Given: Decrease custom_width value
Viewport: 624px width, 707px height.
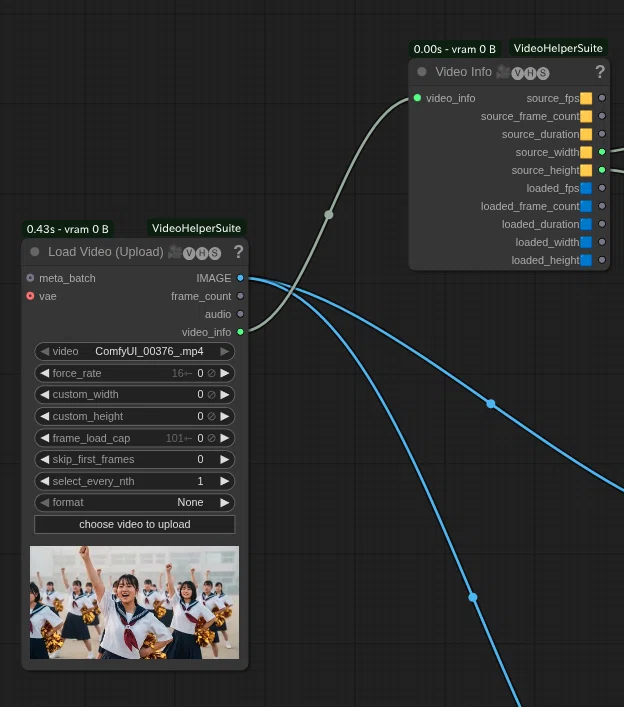Looking at the screenshot, I should pyautogui.click(x=45, y=395).
